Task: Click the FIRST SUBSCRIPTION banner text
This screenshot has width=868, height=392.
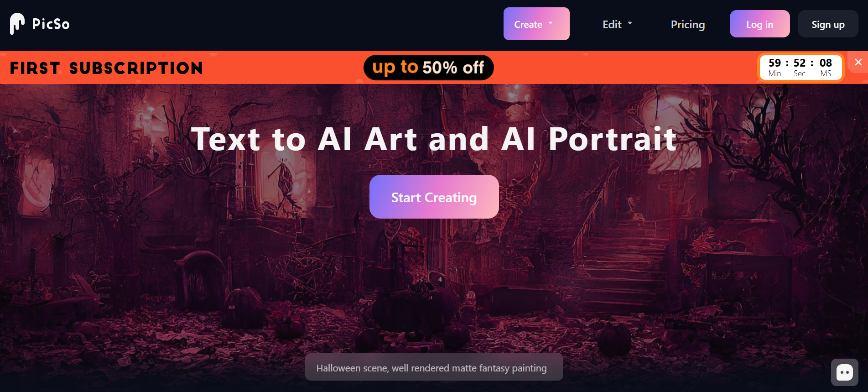Action: click(x=106, y=68)
